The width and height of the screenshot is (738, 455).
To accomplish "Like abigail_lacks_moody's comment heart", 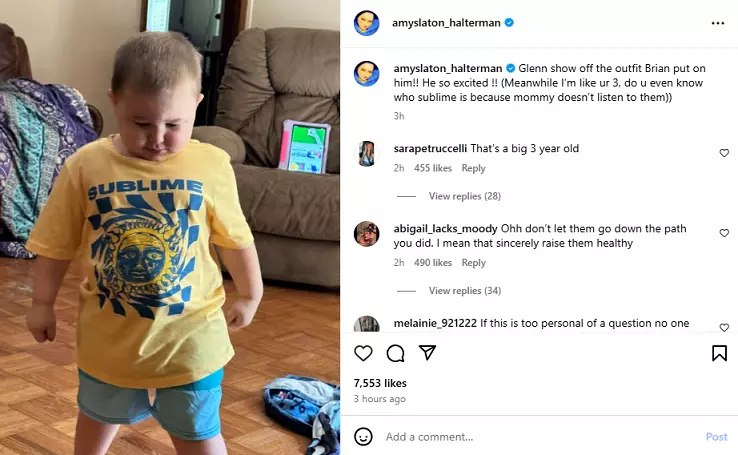I will click(x=724, y=233).
